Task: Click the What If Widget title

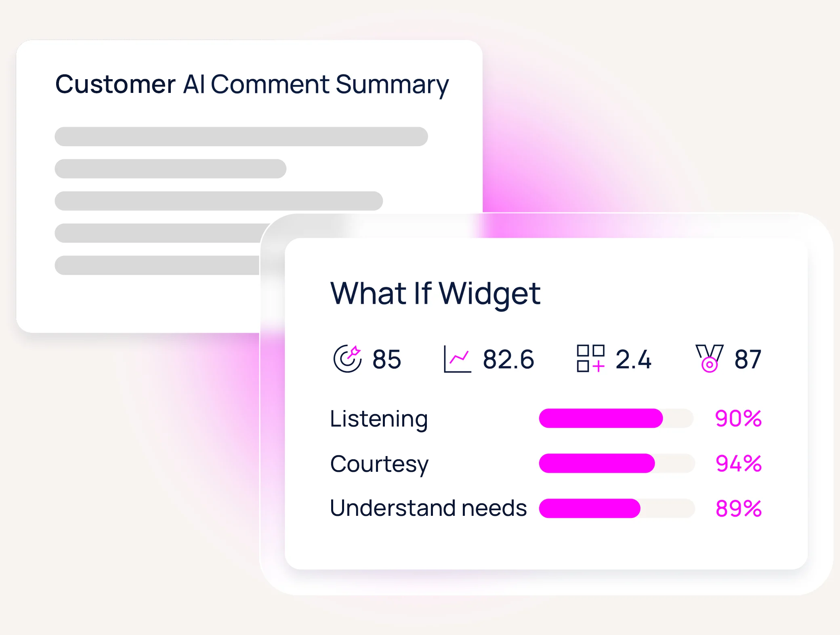Action: click(435, 293)
